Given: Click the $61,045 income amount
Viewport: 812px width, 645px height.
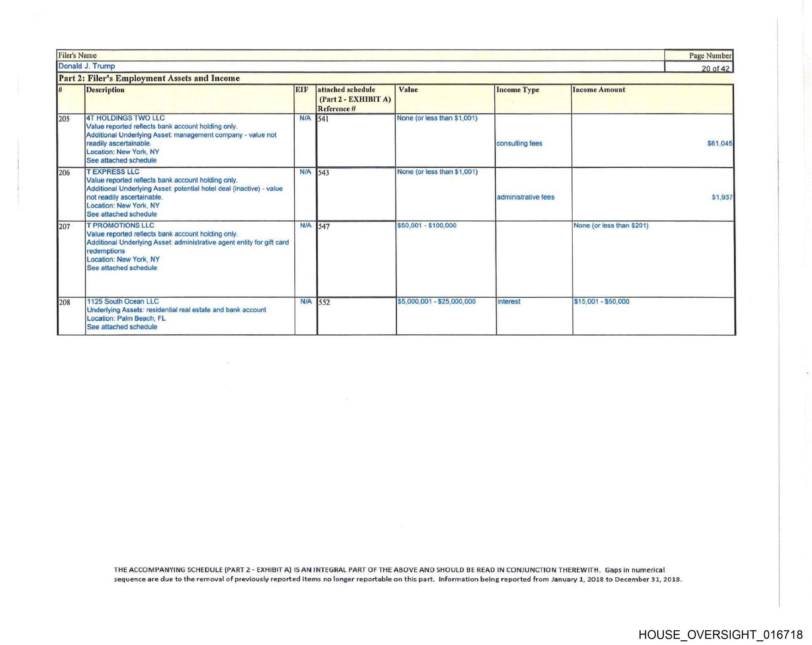Looking at the screenshot, I should click(719, 143).
